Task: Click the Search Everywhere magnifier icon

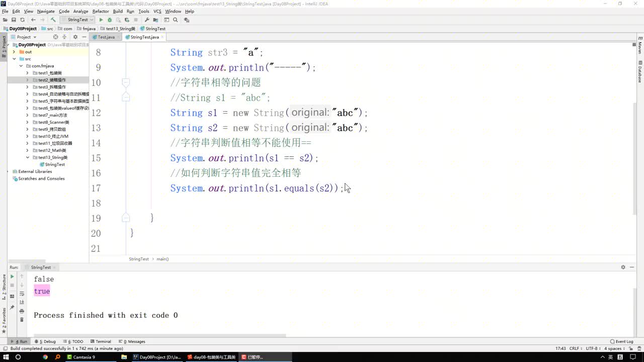Action: click(176, 20)
